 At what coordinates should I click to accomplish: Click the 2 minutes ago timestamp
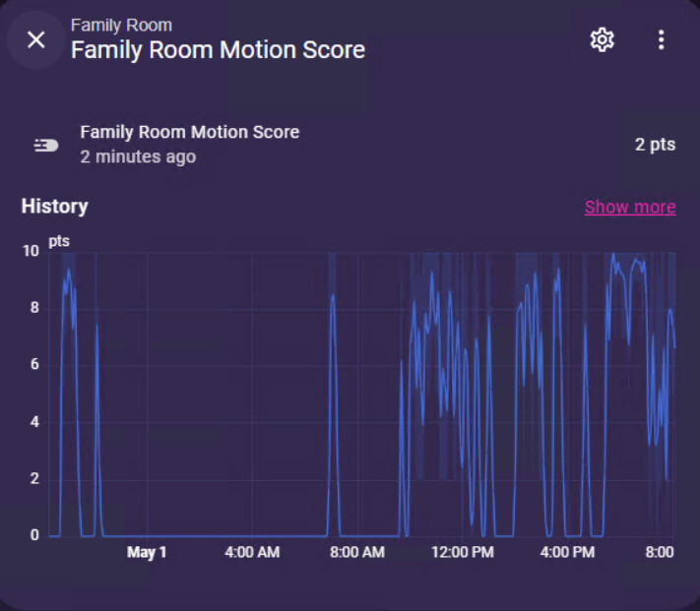point(138,157)
